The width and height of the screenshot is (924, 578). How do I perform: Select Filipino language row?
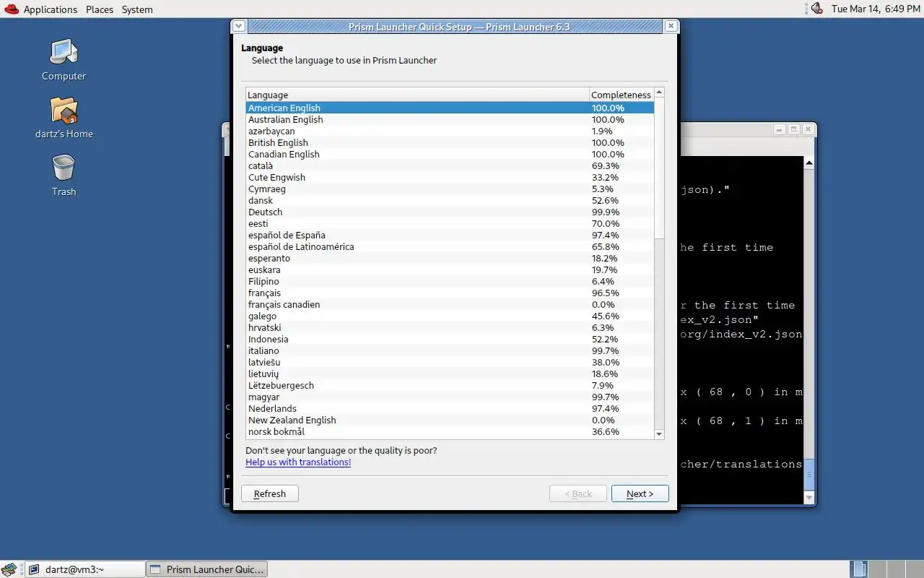(x=450, y=281)
